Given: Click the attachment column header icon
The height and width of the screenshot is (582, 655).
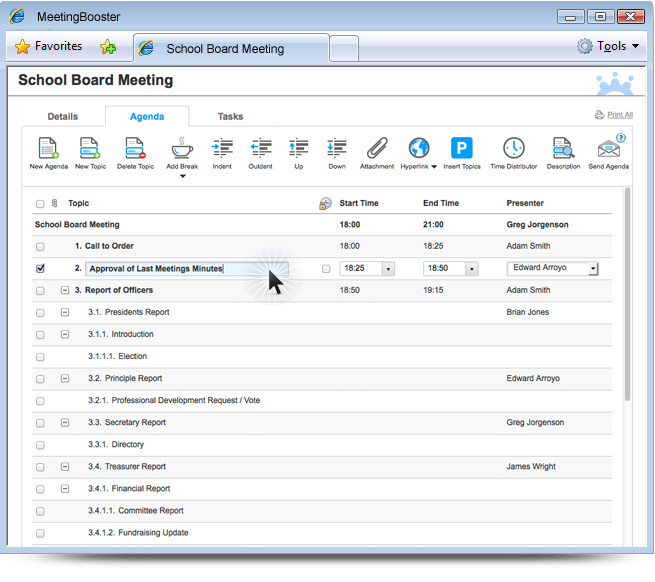Looking at the screenshot, I should (54, 203).
